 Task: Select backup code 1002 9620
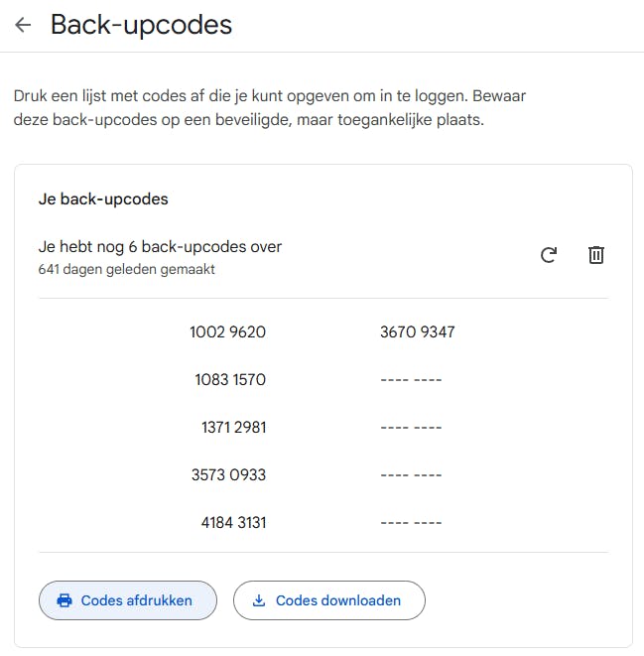(x=227, y=331)
